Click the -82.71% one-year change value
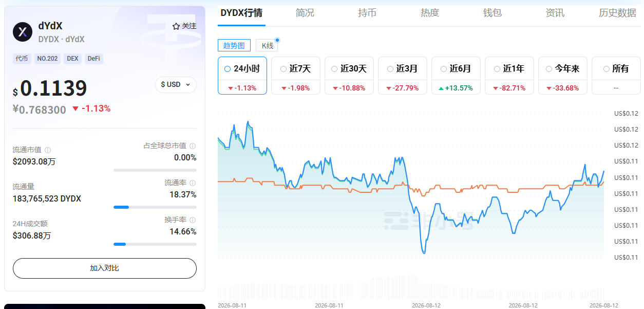This screenshot has height=309, width=644. [x=509, y=88]
